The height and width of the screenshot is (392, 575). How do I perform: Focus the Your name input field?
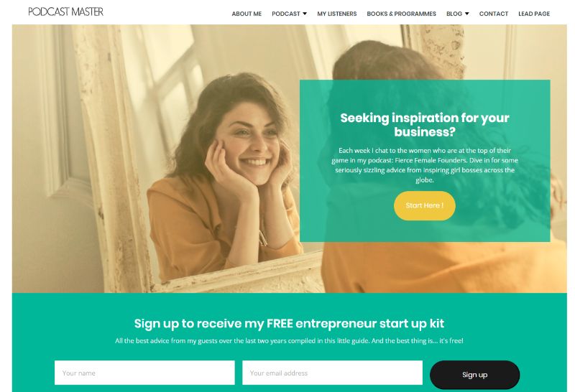tap(144, 373)
